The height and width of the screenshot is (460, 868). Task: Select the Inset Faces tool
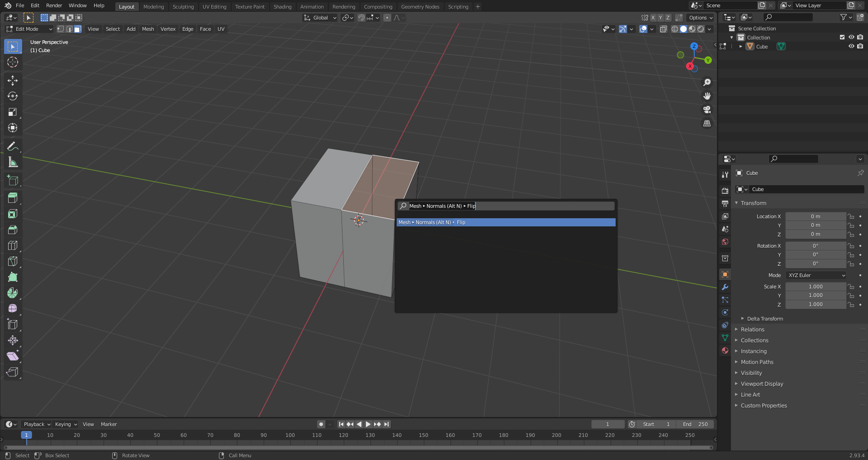[13, 214]
